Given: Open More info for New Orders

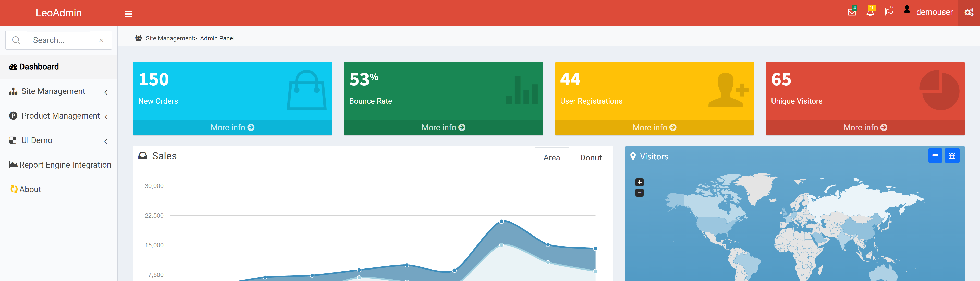Looking at the screenshot, I should click(232, 127).
